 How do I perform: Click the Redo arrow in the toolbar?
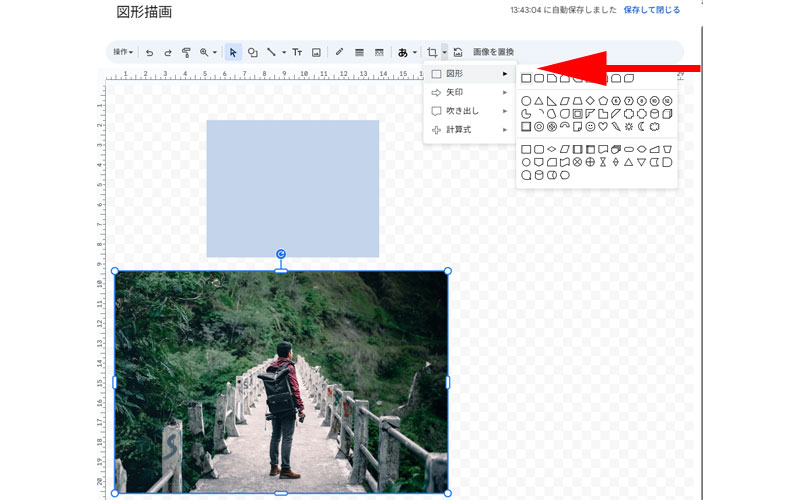167,53
